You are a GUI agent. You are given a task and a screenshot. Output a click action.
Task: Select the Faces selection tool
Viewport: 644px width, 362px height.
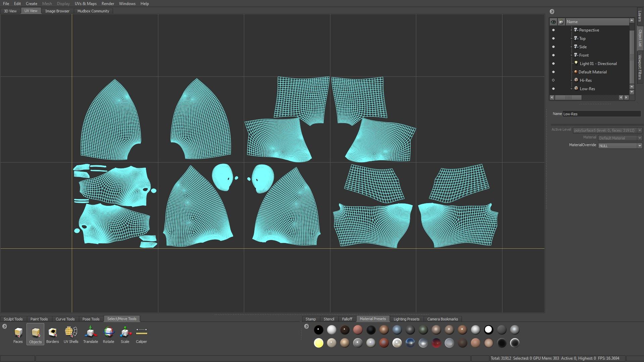(18, 334)
